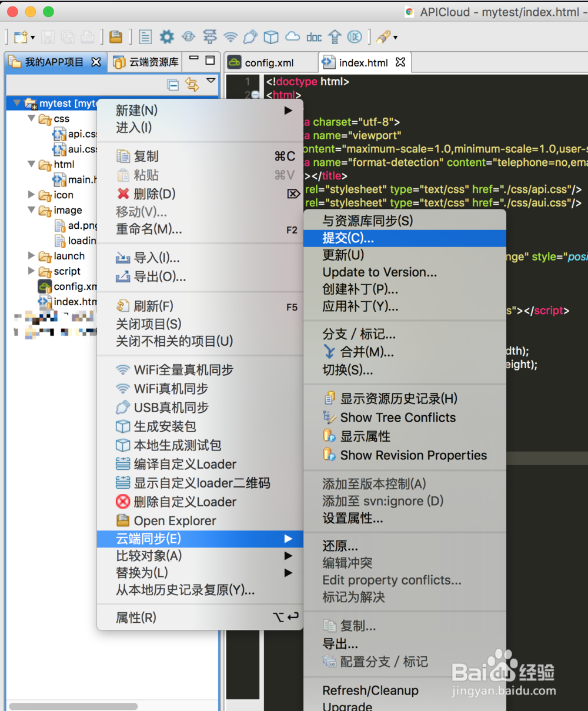Screen dimensions: 588x711
Task: Choose Refresh/Cleanup in the submenu
Action: 405,691
